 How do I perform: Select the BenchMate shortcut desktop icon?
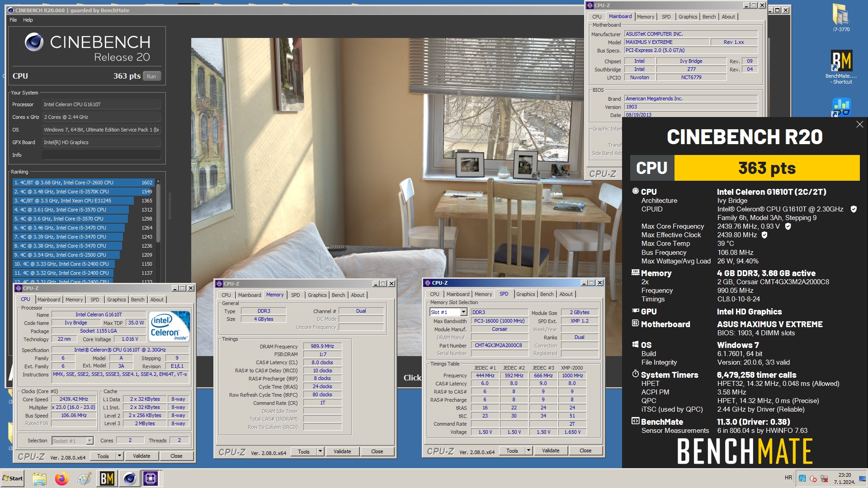(x=841, y=67)
